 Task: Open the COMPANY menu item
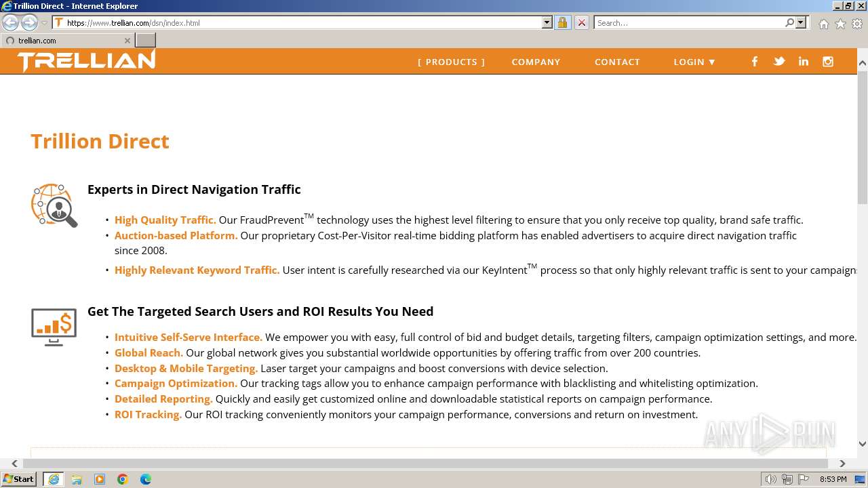[x=536, y=62]
